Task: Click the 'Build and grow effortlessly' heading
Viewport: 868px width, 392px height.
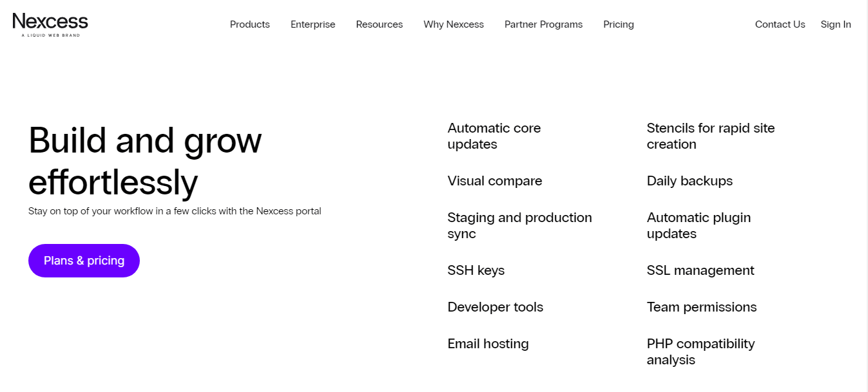Action: (145, 161)
